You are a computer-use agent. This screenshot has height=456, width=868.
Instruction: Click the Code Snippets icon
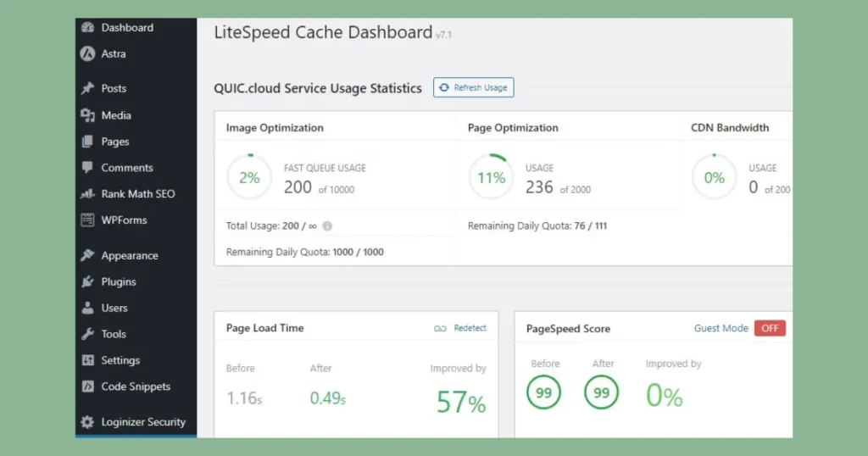pos(87,386)
